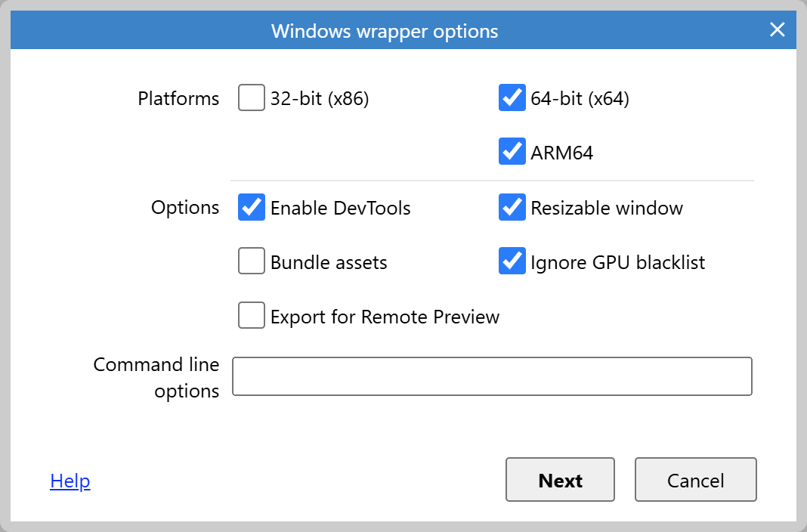Click the Cancel button
This screenshot has height=532, width=807.
(x=695, y=480)
